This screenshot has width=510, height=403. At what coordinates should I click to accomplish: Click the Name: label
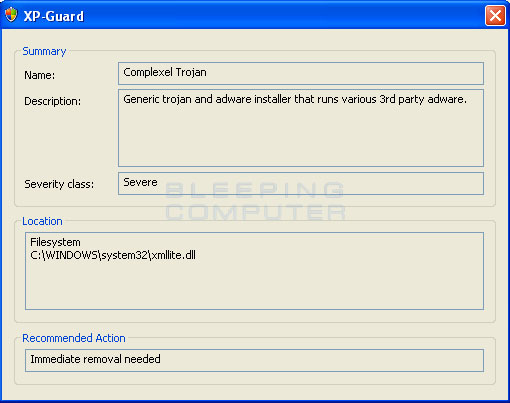coord(40,75)
